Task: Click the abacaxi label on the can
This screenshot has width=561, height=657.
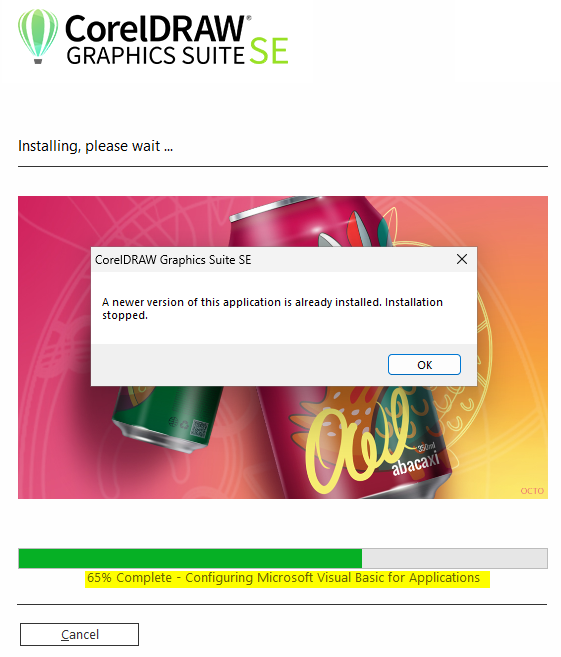Action: click(x=416, y=464)
